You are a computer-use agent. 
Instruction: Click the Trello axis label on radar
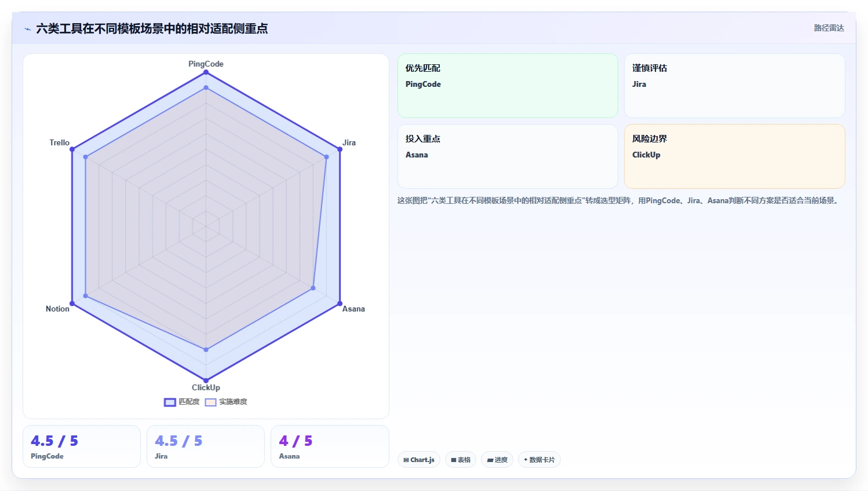pos(59,142)
